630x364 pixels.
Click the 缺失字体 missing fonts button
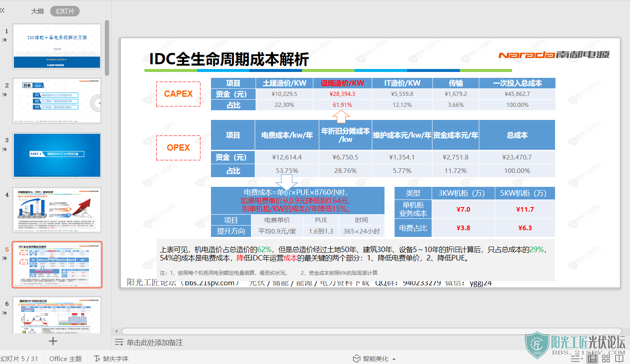tap(111, 359)
